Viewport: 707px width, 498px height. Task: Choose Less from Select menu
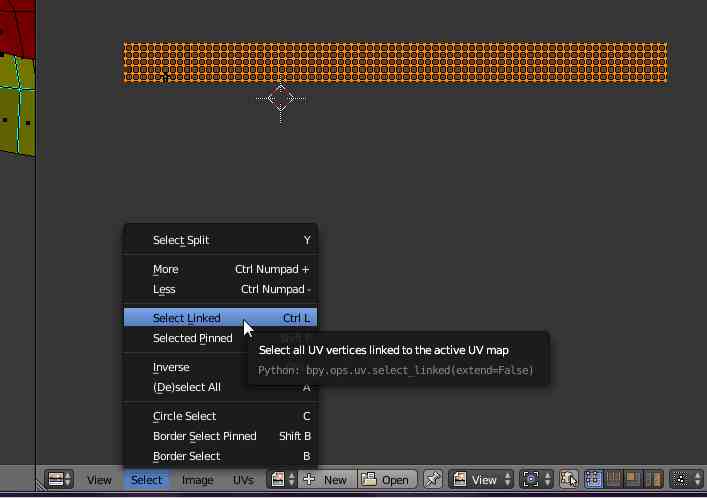pyautogui.click(x=220, y=289)
